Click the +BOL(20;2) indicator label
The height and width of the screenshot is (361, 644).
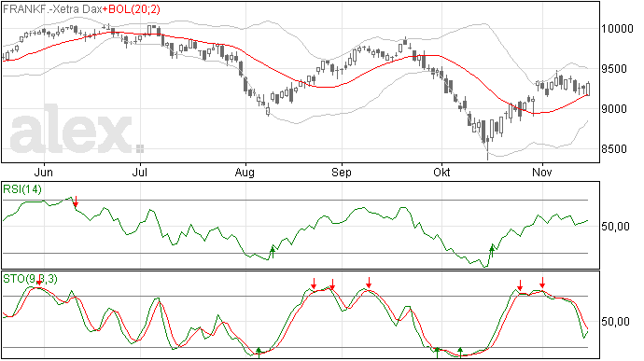coord(132,9)
